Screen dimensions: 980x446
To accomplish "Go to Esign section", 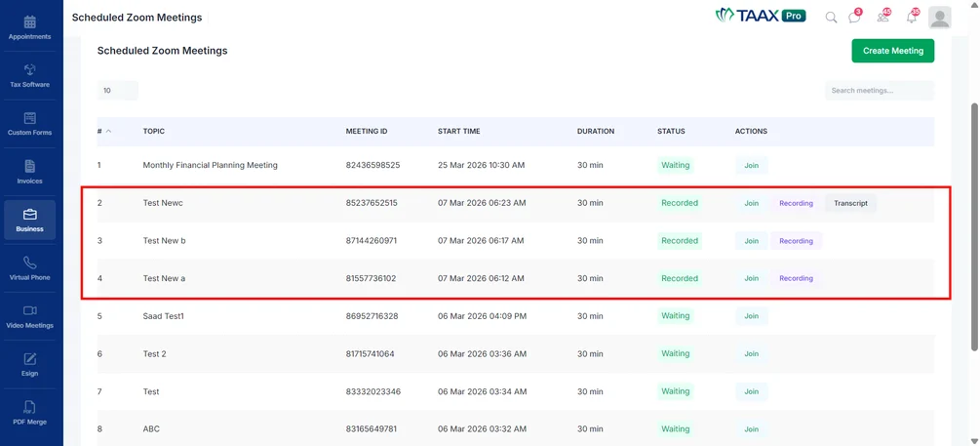I will tap(29, 365).
